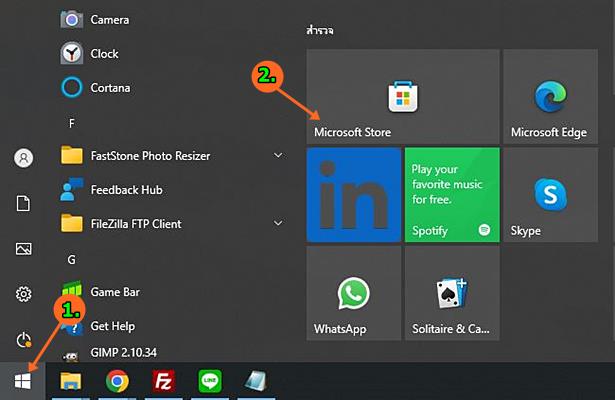615x400 pixels.
Task: Click the สำรวจ tile group heading
Action: [320, 30]
